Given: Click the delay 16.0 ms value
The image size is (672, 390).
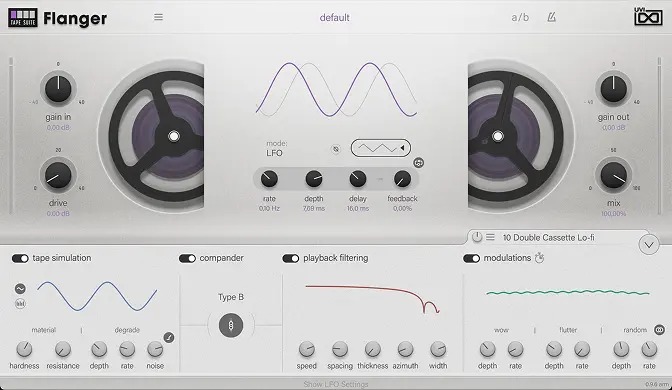Looking at the screenshot, I should (x=358, y=209).
